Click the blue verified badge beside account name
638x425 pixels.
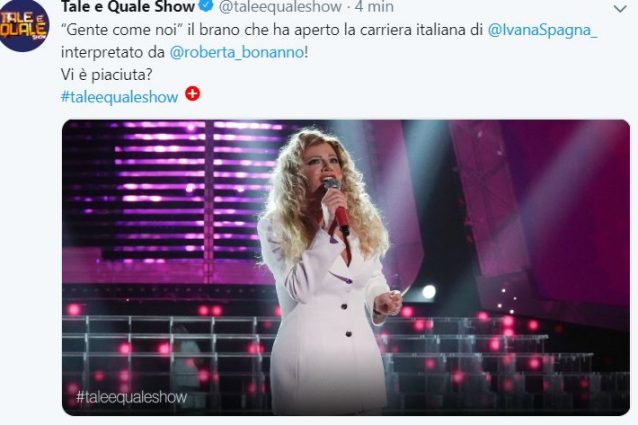206,6
